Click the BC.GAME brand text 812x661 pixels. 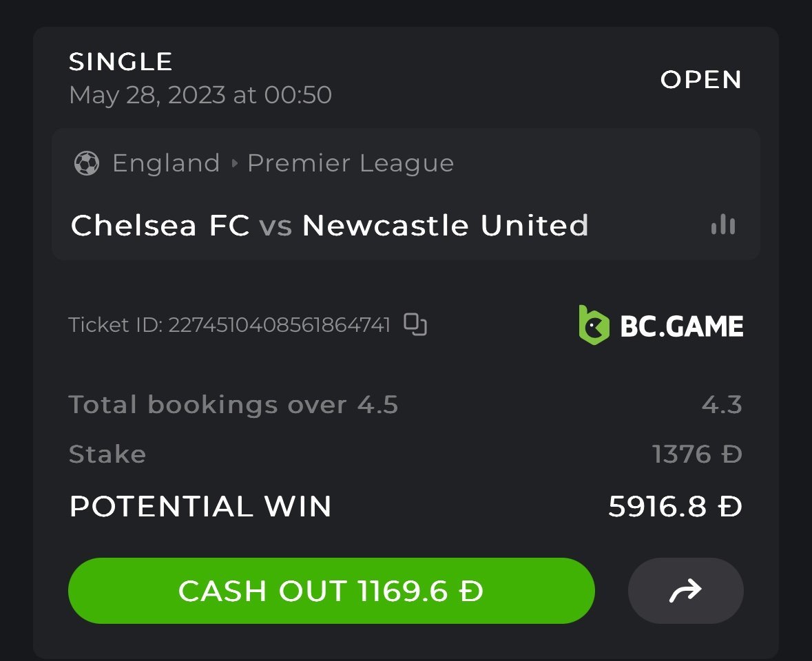pos(681,326)
